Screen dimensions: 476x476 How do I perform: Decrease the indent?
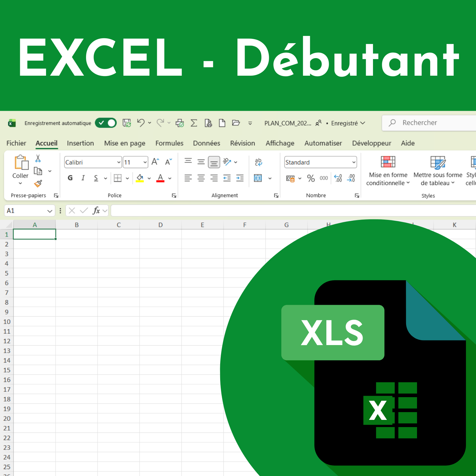[x=227, y=178]
